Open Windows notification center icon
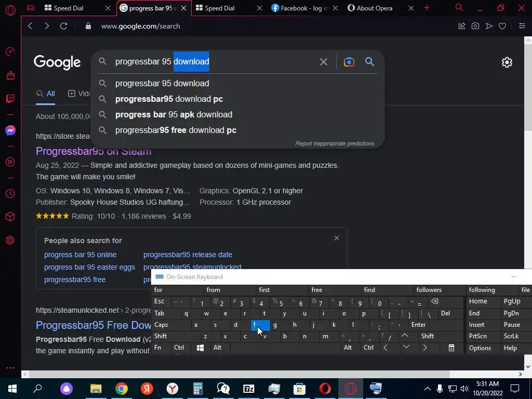The width and height of the screenshot is (532, 399). pyautogui.click(x=515, y=389)
